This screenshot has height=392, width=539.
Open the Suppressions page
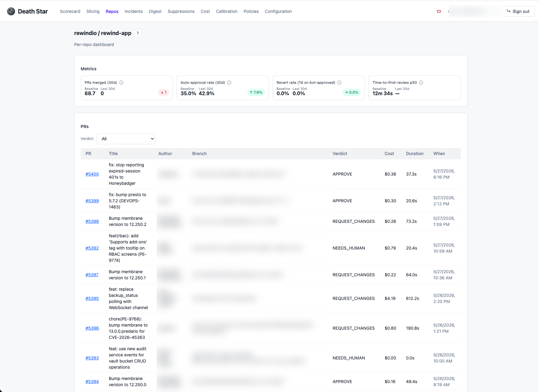click(x=181, y=11)
